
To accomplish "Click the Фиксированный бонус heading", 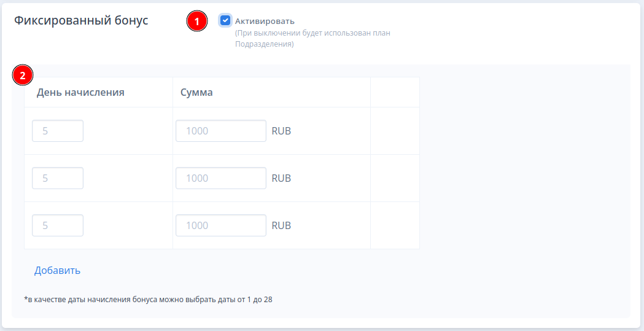I will [81, 20].
